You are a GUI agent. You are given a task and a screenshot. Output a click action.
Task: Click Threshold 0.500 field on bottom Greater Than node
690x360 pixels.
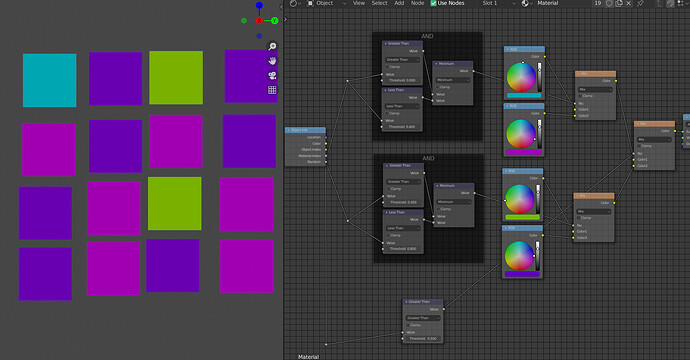click(x=422, y=338)
